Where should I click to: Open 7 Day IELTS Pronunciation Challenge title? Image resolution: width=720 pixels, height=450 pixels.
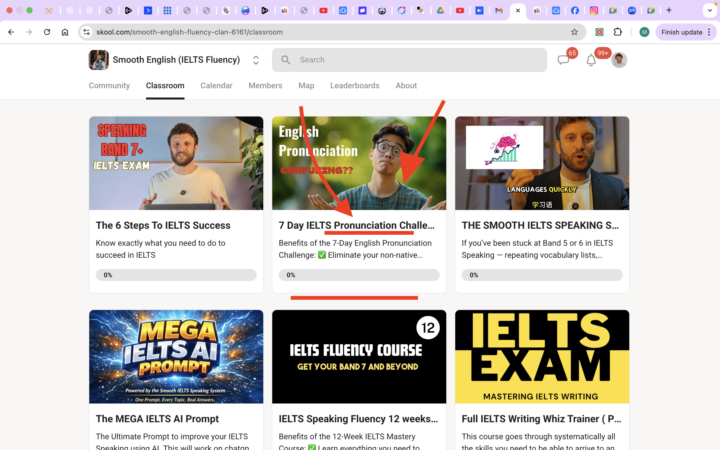pyautogui.click(x=356, y=225)
